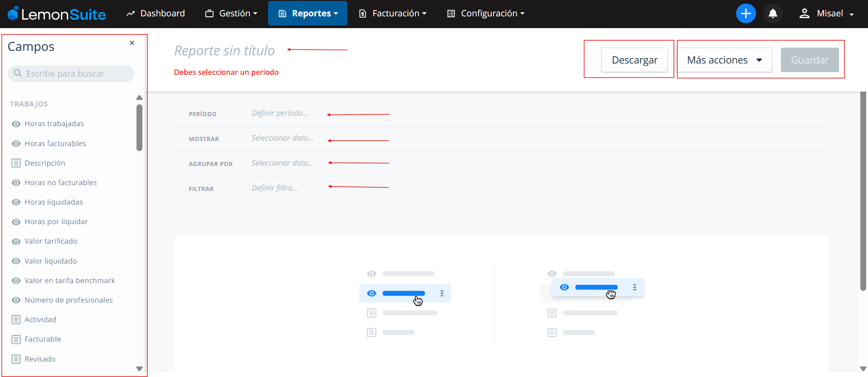Screen dimensions: 868x377
Task: Select the Número de profesionales label
Action: (68, 300)
